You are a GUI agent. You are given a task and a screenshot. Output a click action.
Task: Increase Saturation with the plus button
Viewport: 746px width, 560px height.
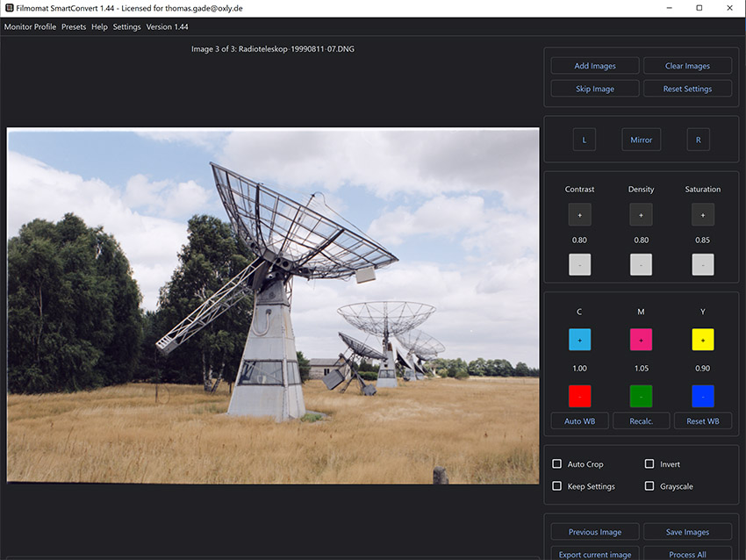(x=702, y=215)
